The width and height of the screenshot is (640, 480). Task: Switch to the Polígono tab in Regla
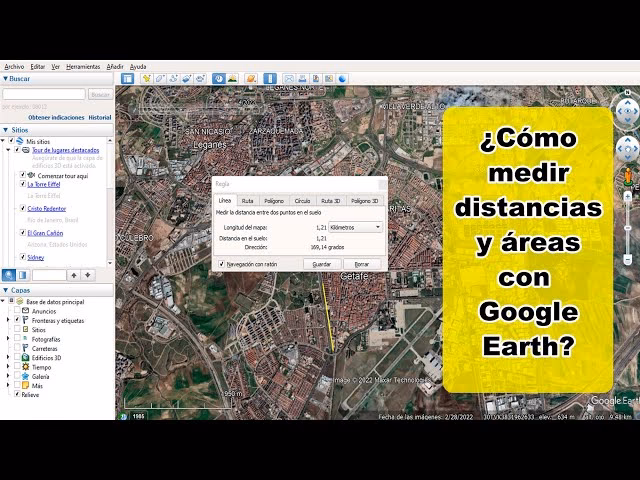tap(274, 201)
